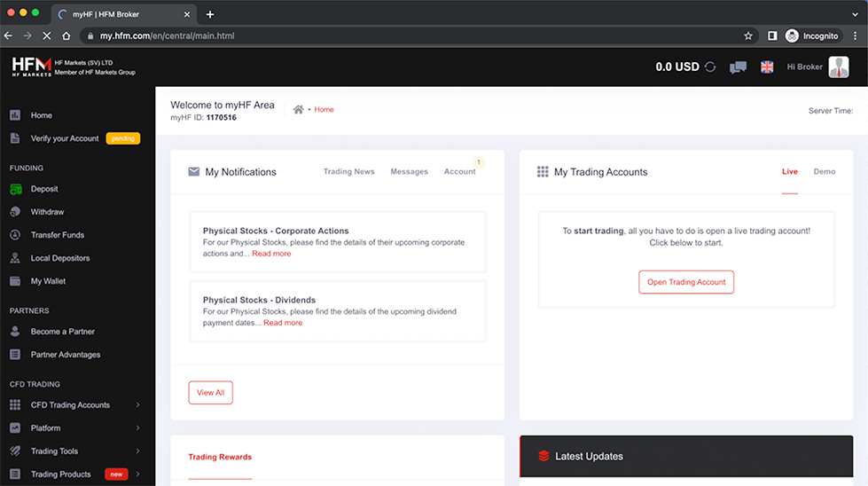This screenshot has height=486, width=868.
Task: Read more on Dividends notice
Action: point(282,323)
